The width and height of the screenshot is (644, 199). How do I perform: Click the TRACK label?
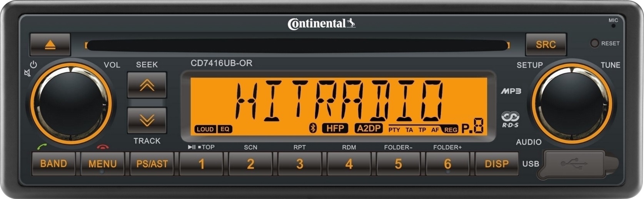point(147,141)
